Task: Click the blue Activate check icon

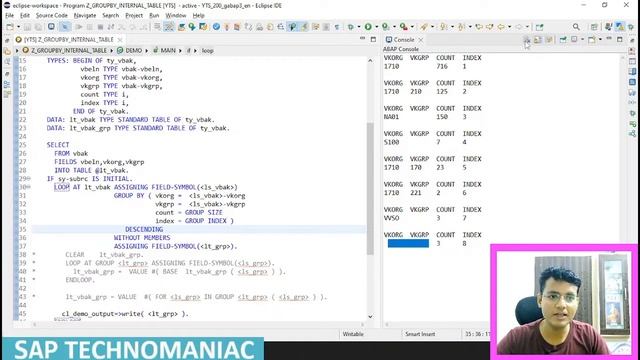Action: pos(216,27)
